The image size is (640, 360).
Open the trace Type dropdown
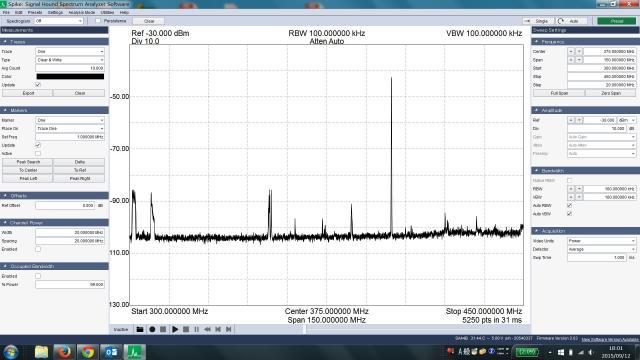(x=70, y=60)
